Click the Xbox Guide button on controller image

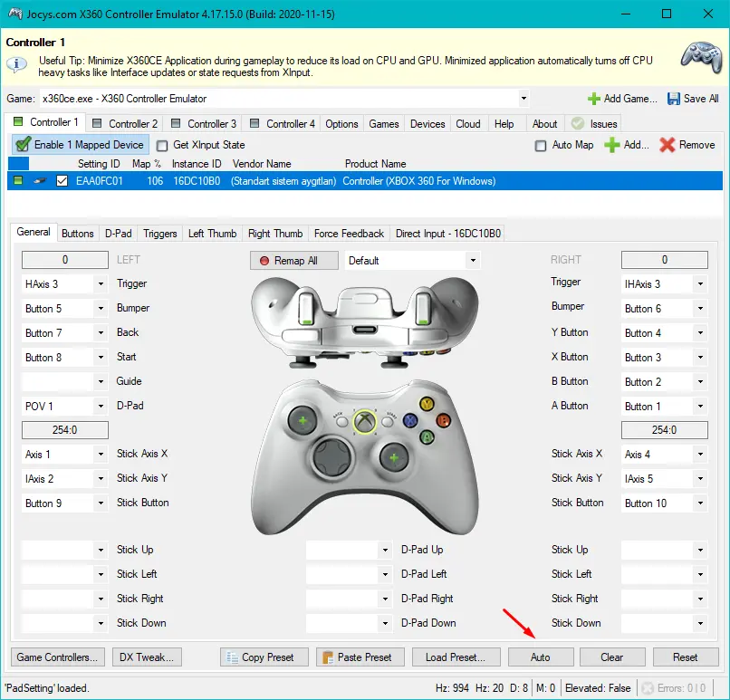pyautogui.click(x=364, y=422)
